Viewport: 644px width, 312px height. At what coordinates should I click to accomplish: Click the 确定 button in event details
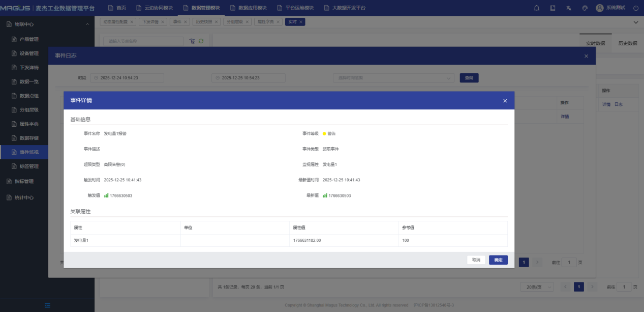pyautogui.click(x=498, y=260)
